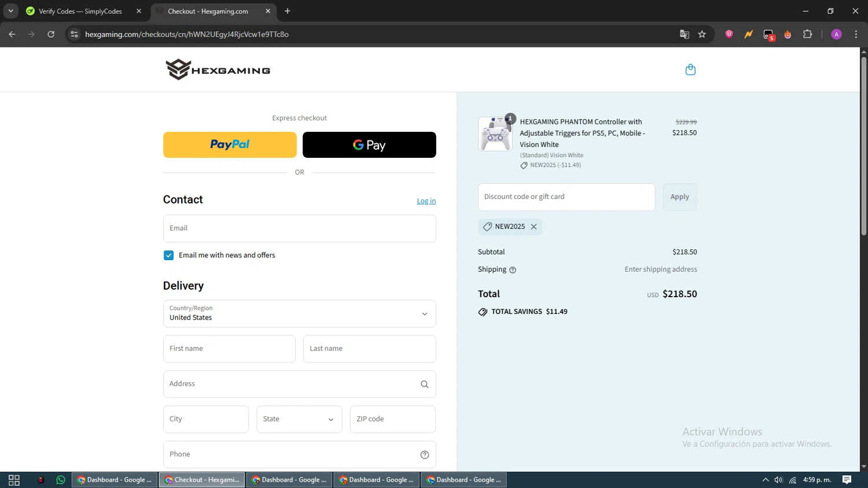This screenshot has width=868, height=488.
Task: Open the network icon in system tray
Action: (793, 480)
